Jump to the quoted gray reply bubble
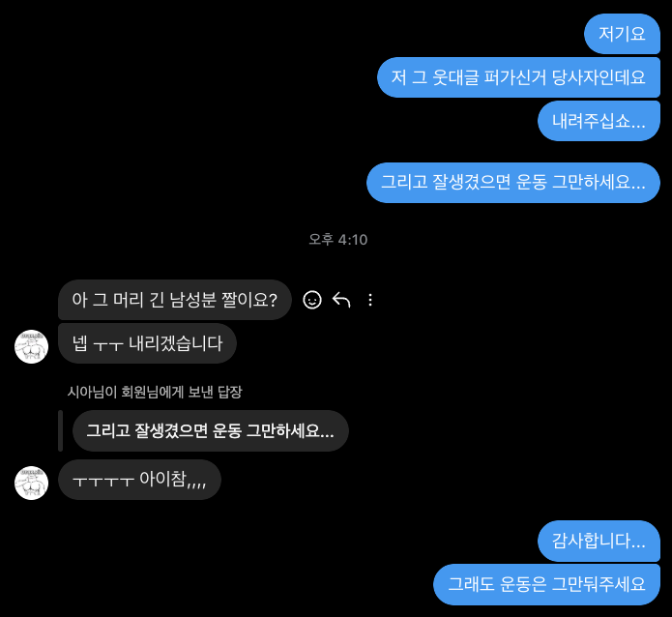Viewport: 672px width, 617px height. (211, 431)
